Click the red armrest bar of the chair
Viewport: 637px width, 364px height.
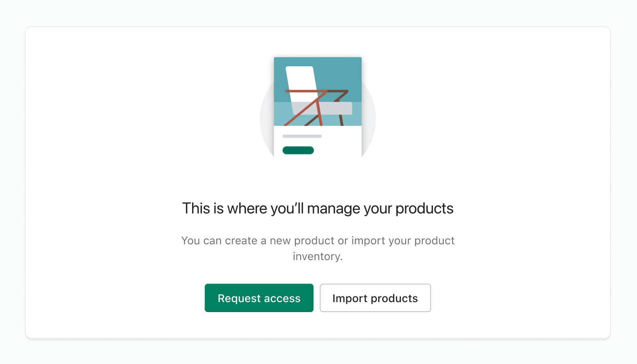pos(303,91)
